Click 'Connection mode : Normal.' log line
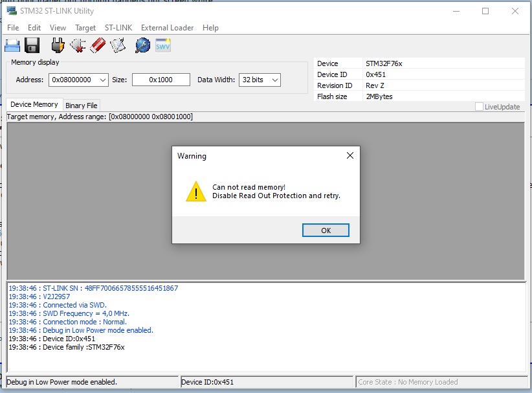 [x=67, y=322]
